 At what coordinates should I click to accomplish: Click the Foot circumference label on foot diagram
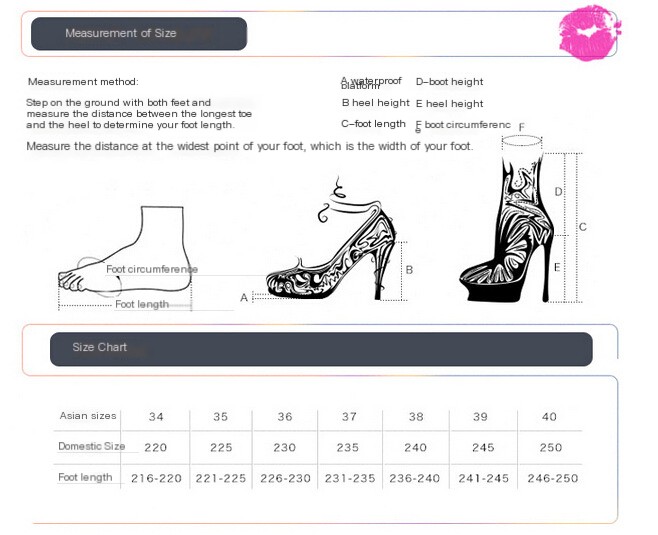pos(152,269)
